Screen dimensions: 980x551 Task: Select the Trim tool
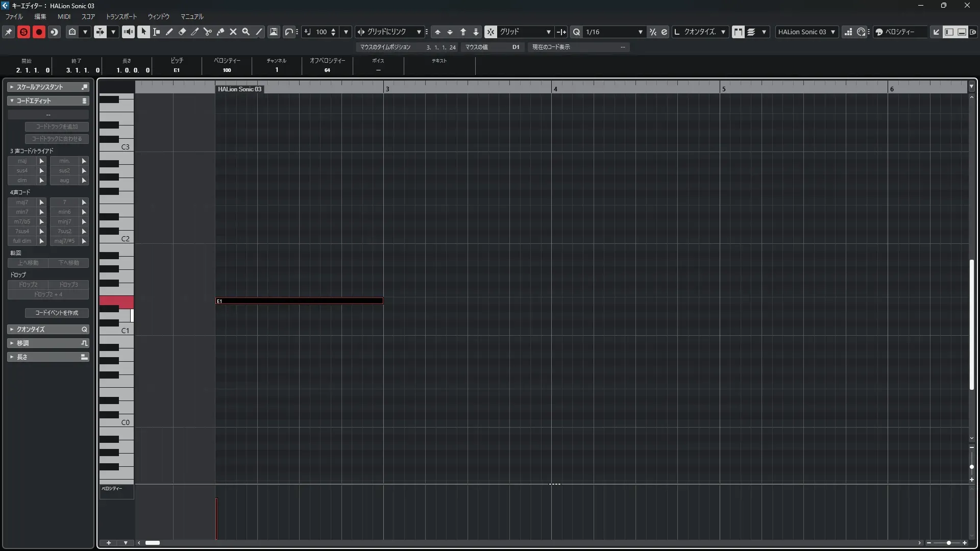click(195, 32)
